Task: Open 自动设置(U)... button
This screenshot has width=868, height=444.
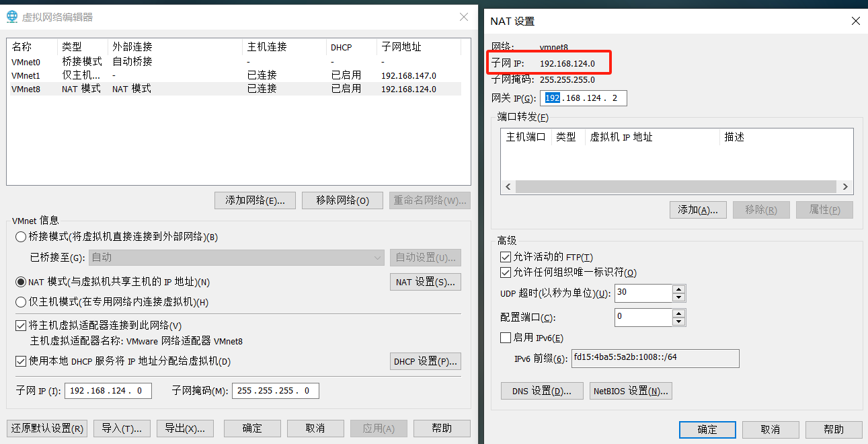Action: point(426,258)
